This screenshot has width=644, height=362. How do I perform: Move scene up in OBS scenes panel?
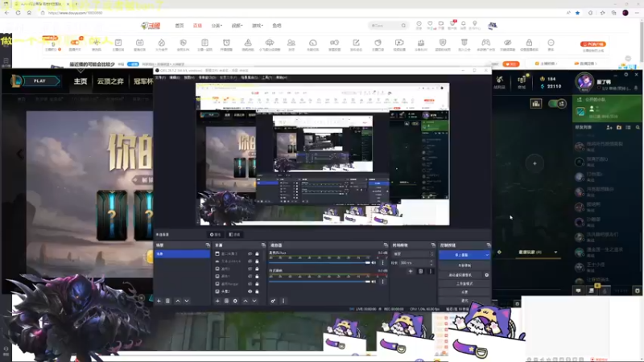click(178, 301)
